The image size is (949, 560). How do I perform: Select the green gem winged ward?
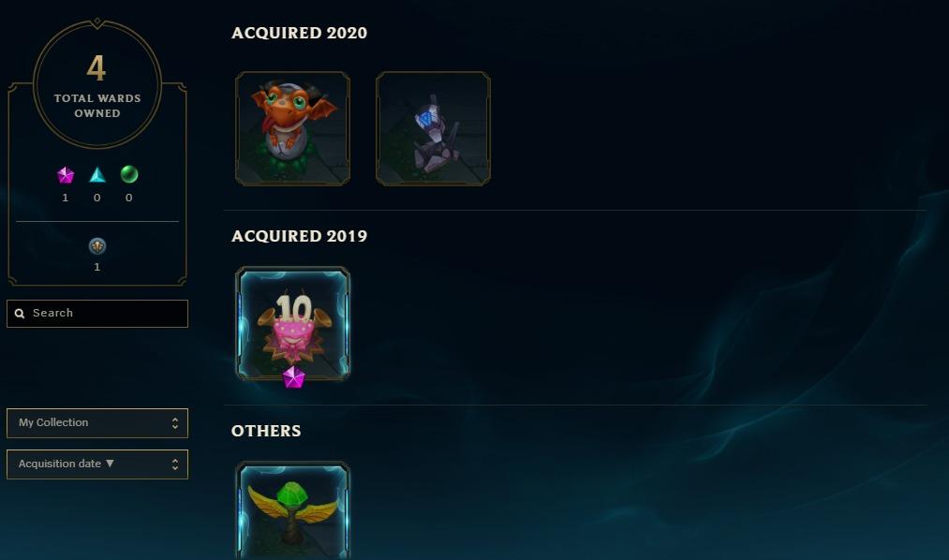[x=293, y=510]
